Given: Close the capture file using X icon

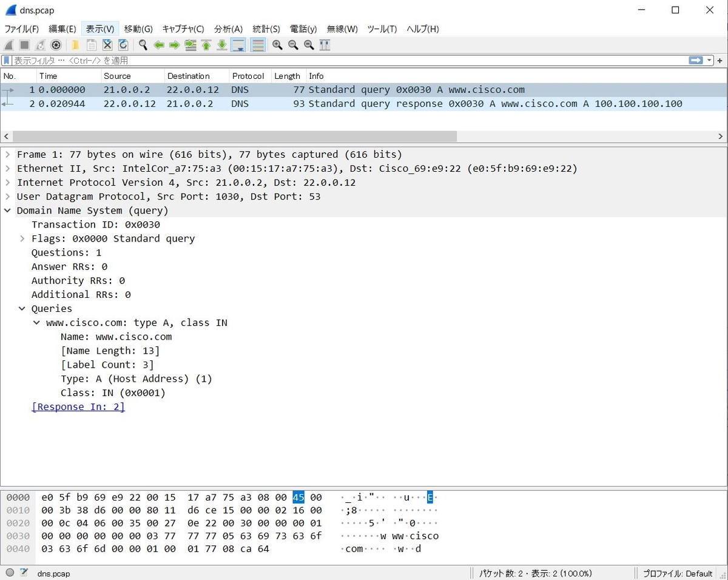Looking at the screenshot, I should click(107, 45).
